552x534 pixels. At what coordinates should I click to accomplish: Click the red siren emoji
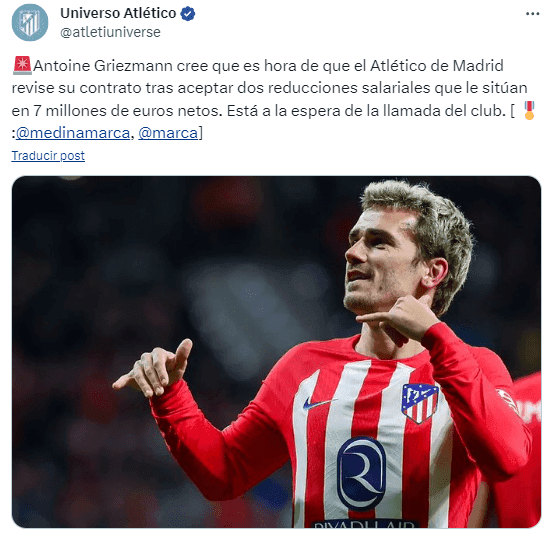pyautogui.click(x=22, y=65)
